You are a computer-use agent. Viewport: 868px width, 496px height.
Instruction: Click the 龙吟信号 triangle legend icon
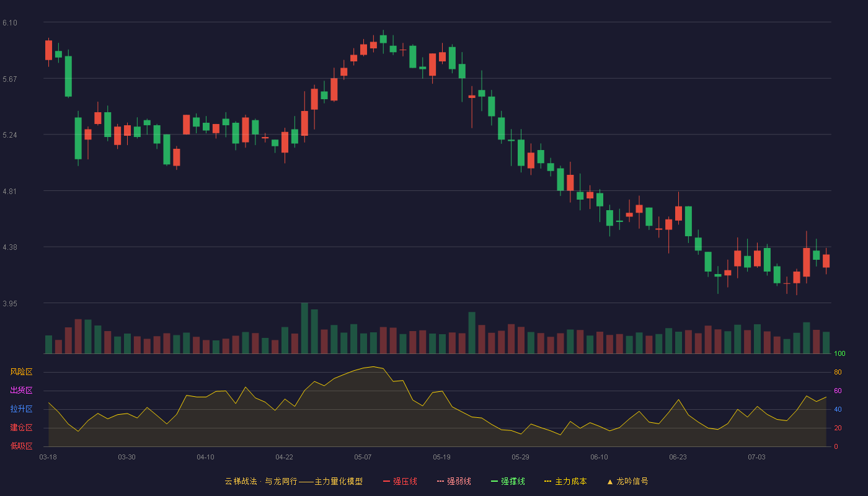(610, 481)
